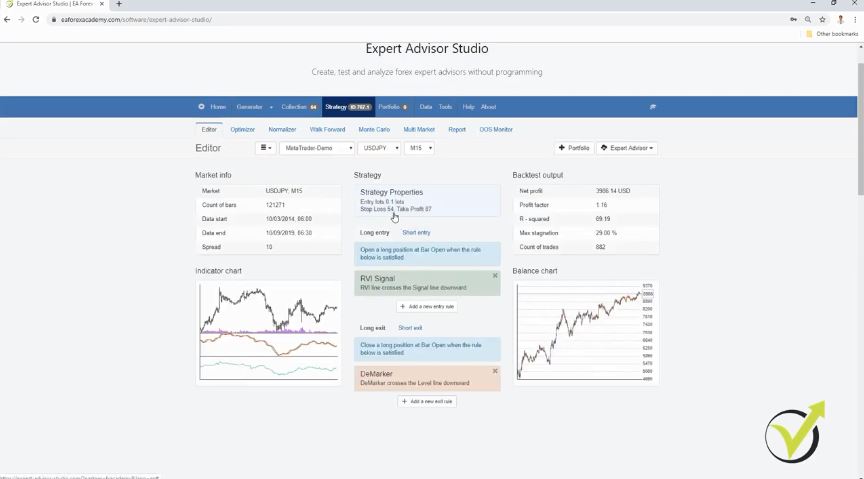Expand the Generator dropdown arrow
This screenshot has width=864, height=479.
point(271,107)
